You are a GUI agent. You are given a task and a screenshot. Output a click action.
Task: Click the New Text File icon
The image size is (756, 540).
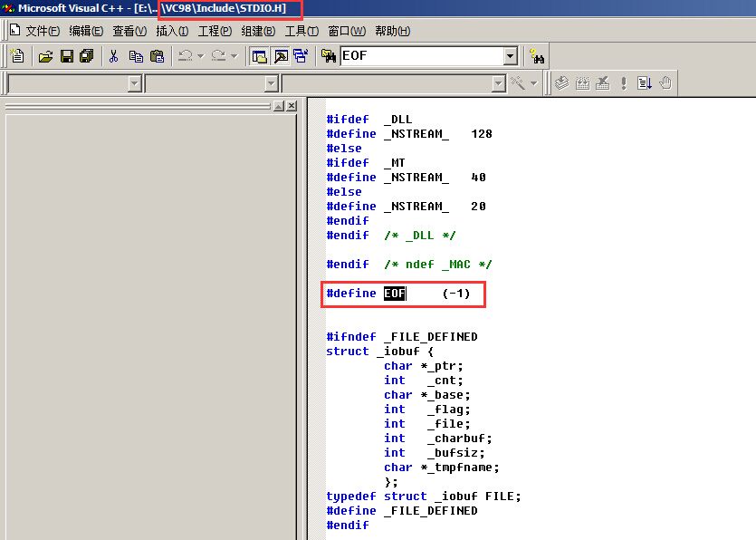point(17,56)
